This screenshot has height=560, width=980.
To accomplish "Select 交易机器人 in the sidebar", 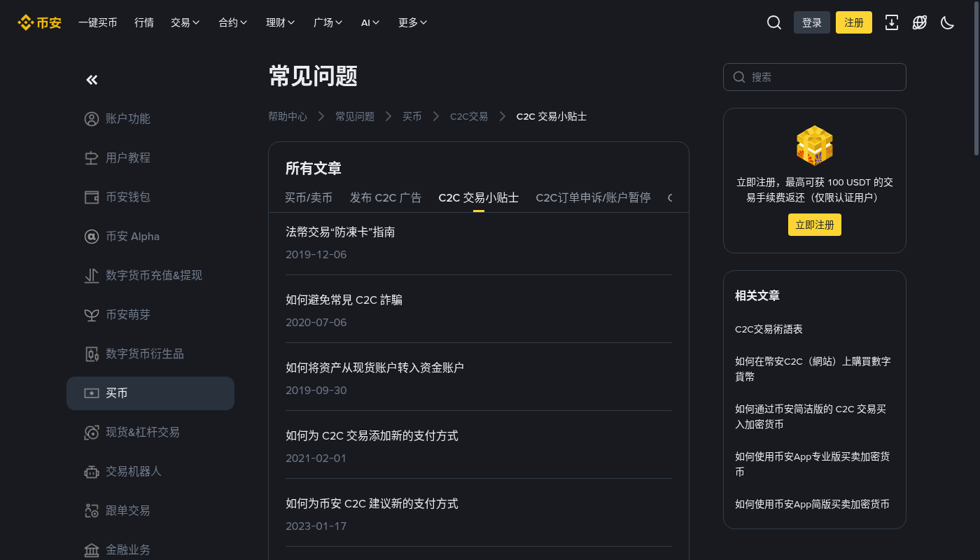I will click(134, 472).
